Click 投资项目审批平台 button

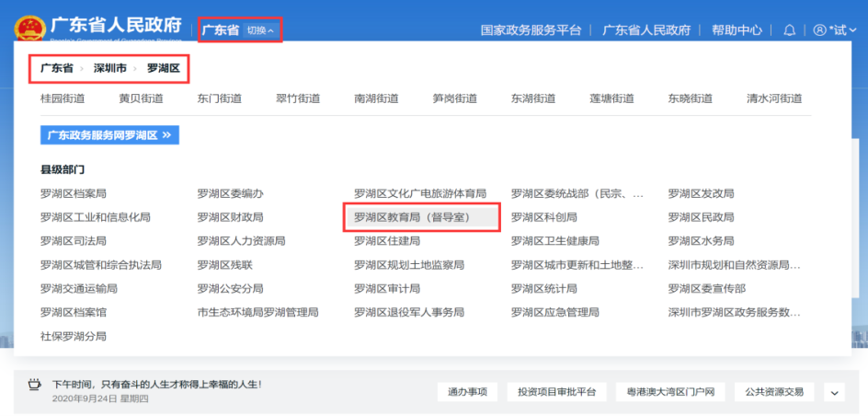click(x=556, y=392)
